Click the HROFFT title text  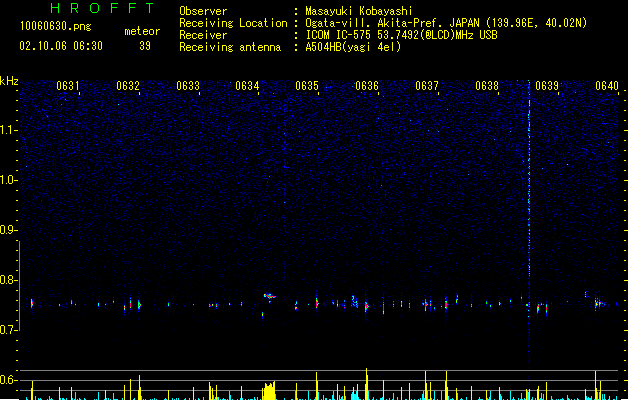pos(102,8)
